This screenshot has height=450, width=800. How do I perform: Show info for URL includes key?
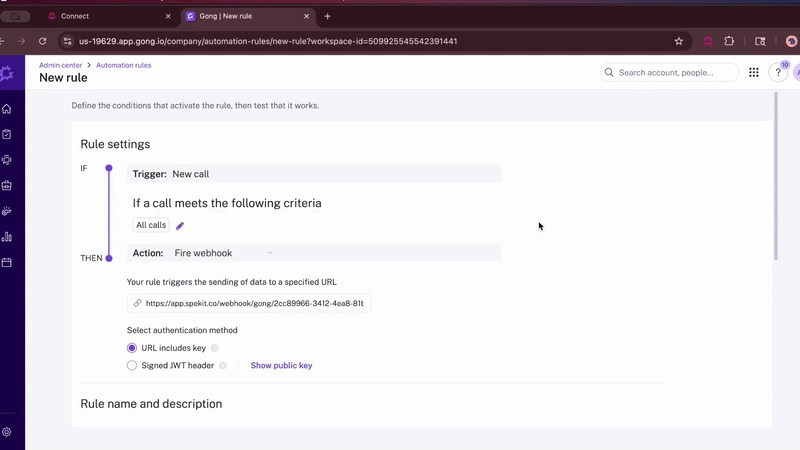pyautogui.click(x=215, y=348)
